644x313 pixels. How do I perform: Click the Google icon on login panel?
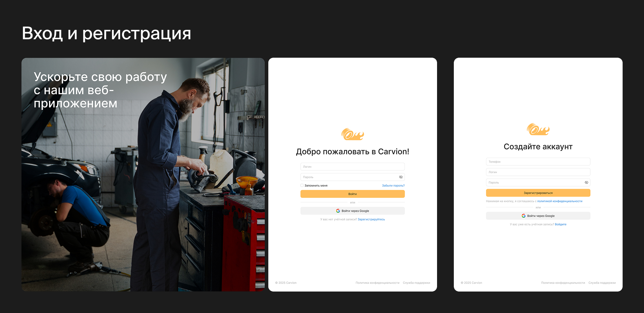coord(338,211)
